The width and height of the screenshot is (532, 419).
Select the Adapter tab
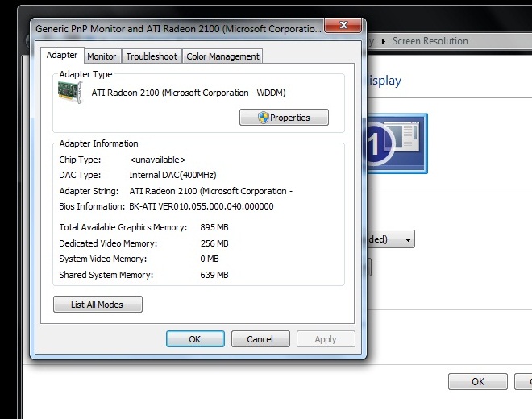(x=62, y=55)
